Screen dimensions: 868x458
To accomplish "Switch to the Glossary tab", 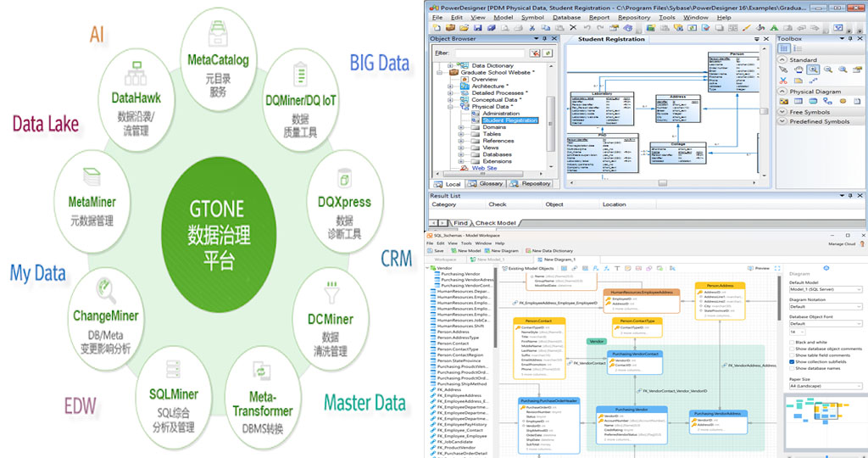I will [x=486, y=184].
